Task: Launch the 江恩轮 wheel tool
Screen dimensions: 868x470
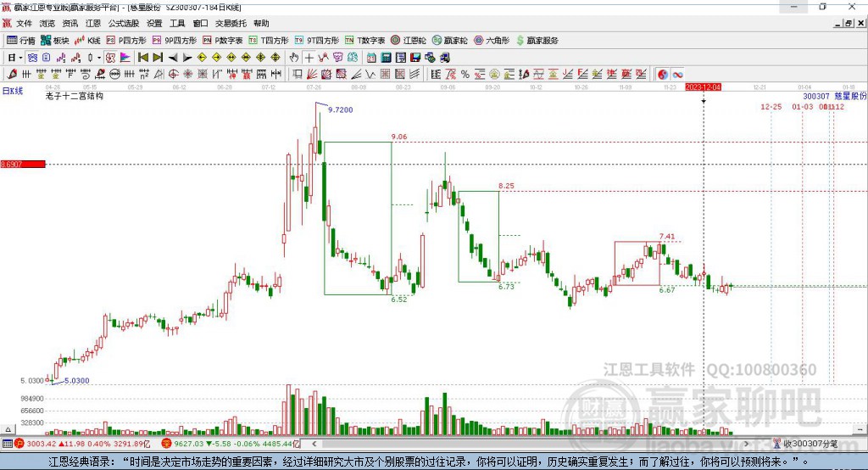Action: point(409,41)
